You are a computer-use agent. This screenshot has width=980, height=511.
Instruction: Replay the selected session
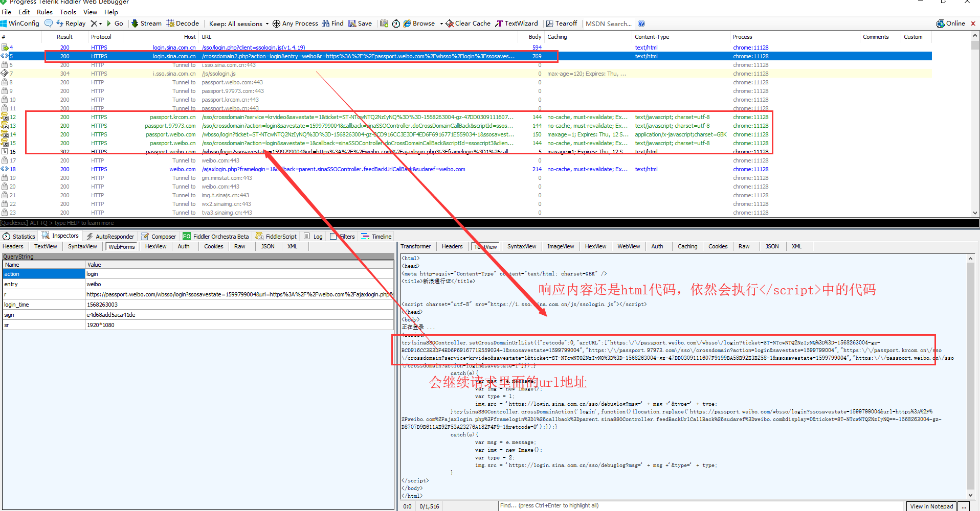tap(71, 24)
